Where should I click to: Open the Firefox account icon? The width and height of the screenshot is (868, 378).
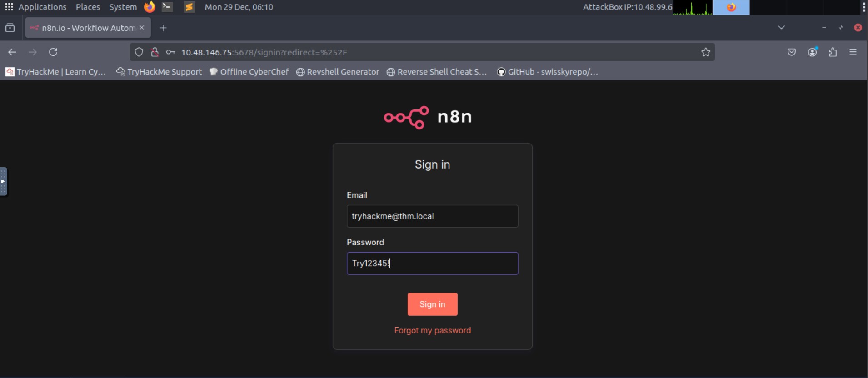(x=813, y=52)
